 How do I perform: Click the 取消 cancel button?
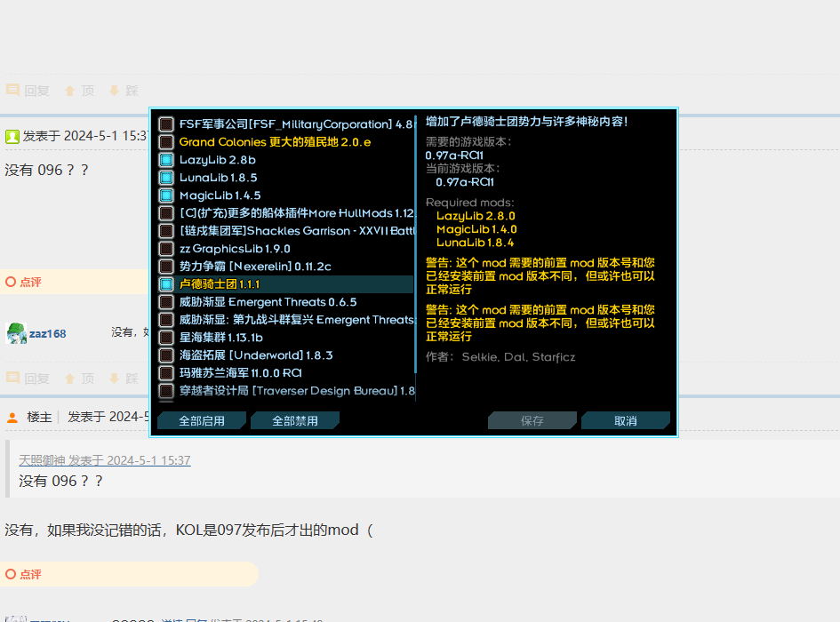(625, 422)
